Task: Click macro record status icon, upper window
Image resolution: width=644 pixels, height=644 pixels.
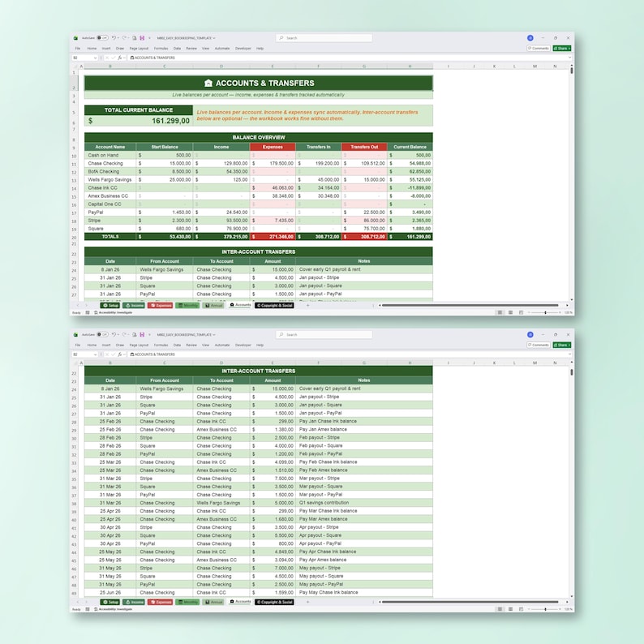Action: (x=88, y=312)
